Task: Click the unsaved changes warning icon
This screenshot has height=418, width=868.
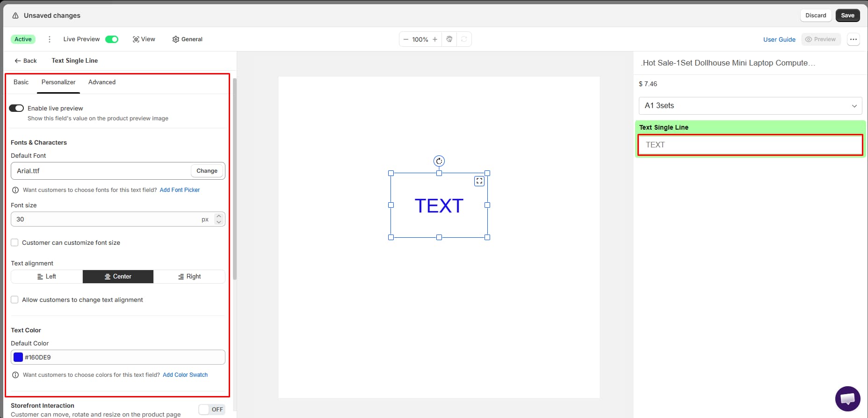Action: (15, 15)
